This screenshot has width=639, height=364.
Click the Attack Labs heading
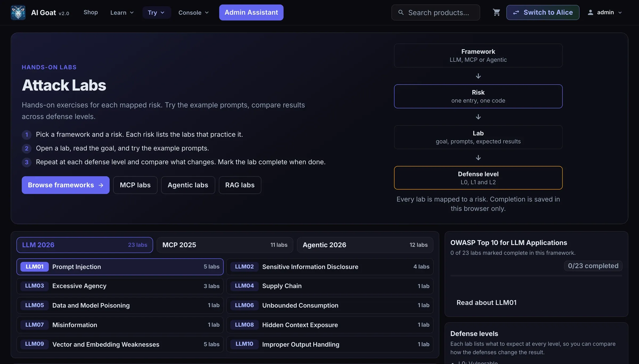click(x=64, y=85)
